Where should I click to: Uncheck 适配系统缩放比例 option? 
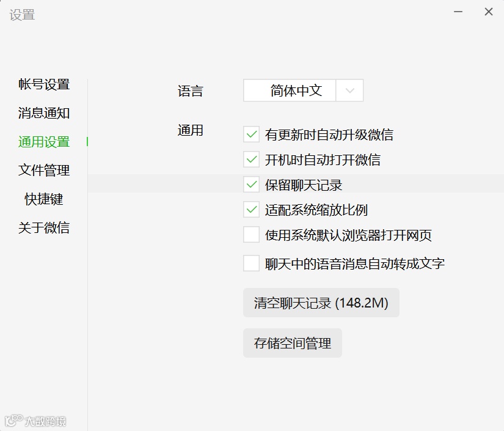pos(251,210)
